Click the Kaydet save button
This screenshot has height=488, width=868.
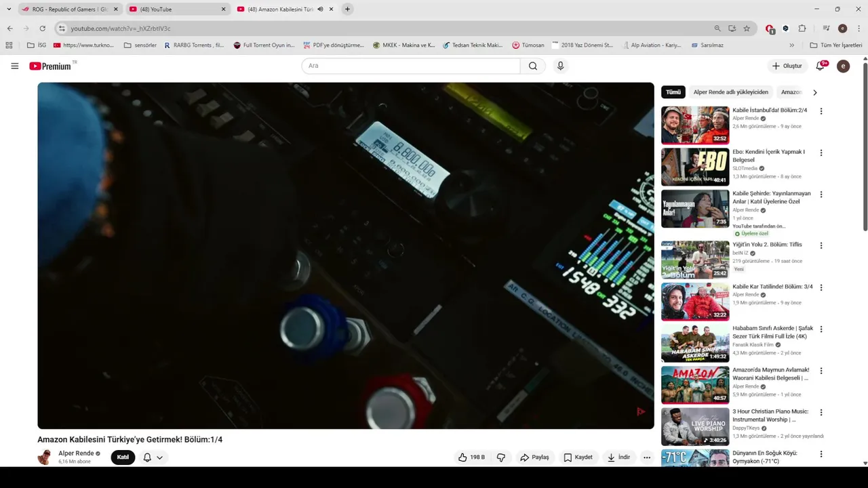[x=578, y=457]
